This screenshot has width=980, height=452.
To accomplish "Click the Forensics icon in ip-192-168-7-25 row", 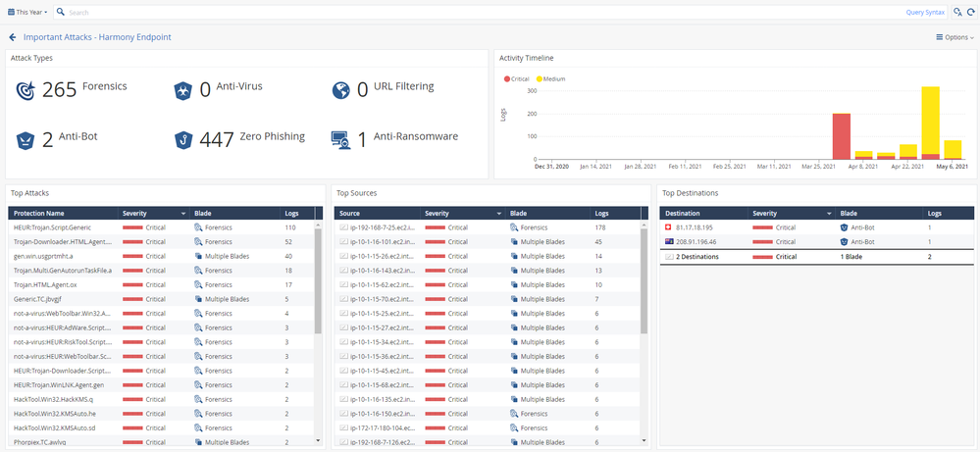I will [514, 227].
